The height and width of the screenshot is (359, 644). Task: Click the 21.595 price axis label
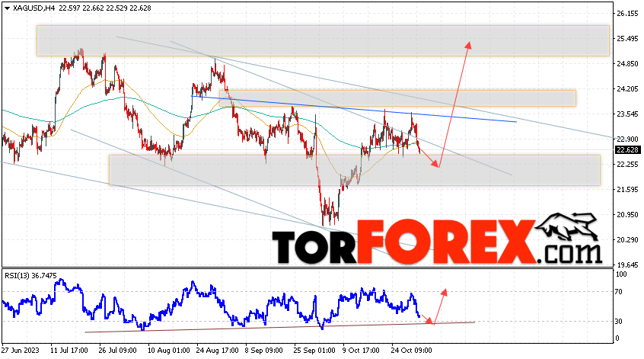coord(627,190)
